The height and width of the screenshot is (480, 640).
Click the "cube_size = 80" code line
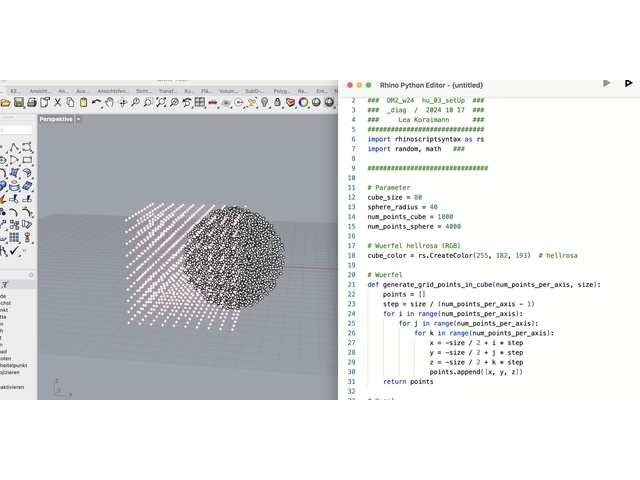(395, 197)
